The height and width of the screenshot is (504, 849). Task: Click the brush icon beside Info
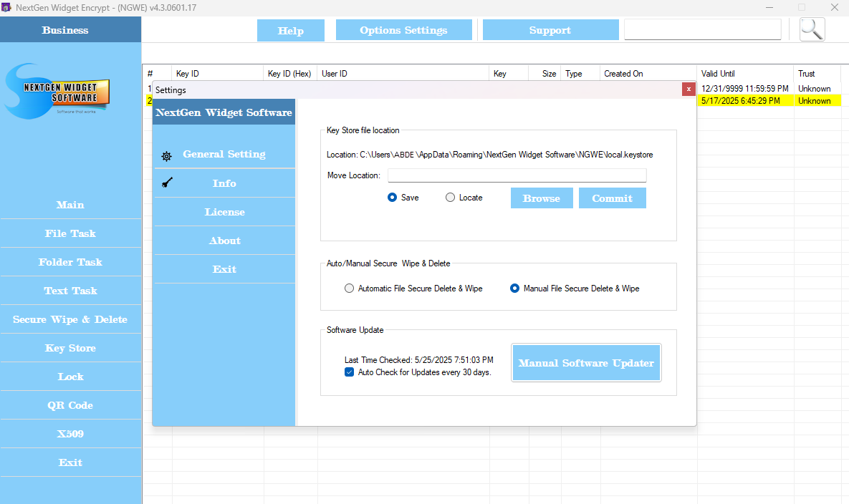166,183
